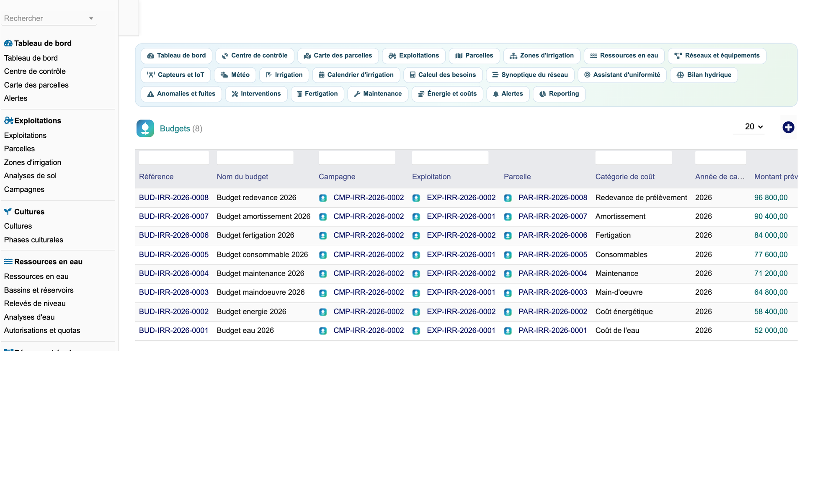The height and width of the screenshot is (504, 815).
Task: Open Centre de contrôle from the top tab bar
Action: 255,56
